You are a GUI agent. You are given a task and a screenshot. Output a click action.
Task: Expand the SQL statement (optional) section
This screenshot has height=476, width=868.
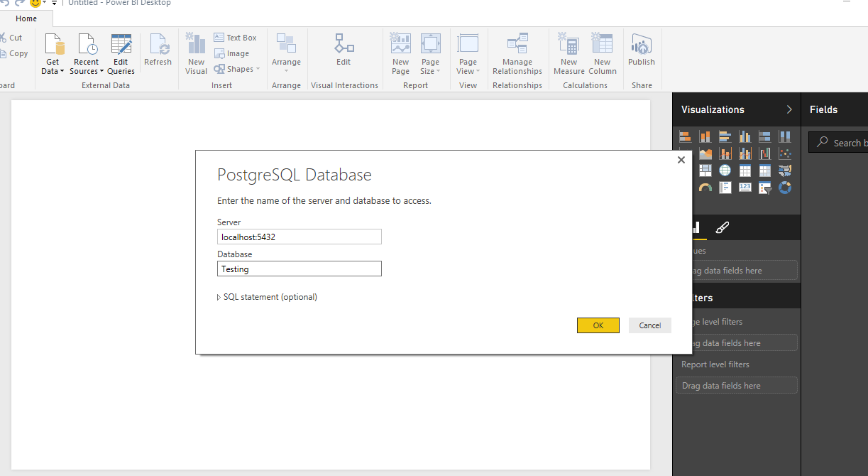267,297
